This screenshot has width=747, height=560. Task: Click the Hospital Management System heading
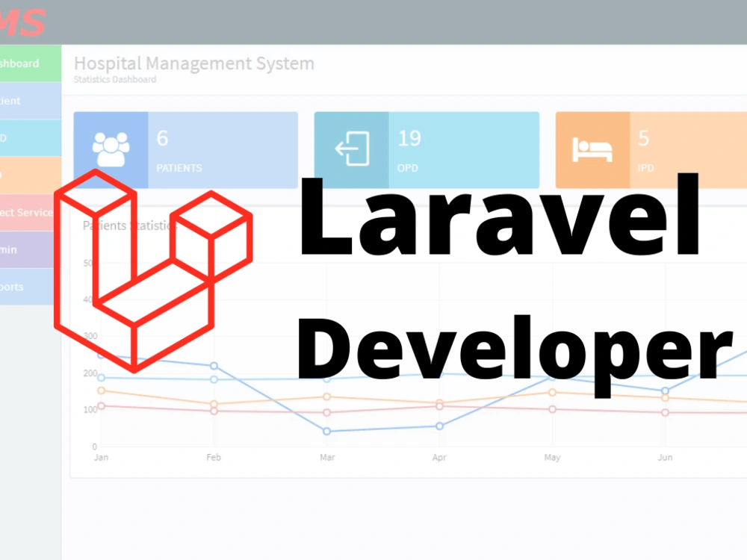tap(194, 63)
